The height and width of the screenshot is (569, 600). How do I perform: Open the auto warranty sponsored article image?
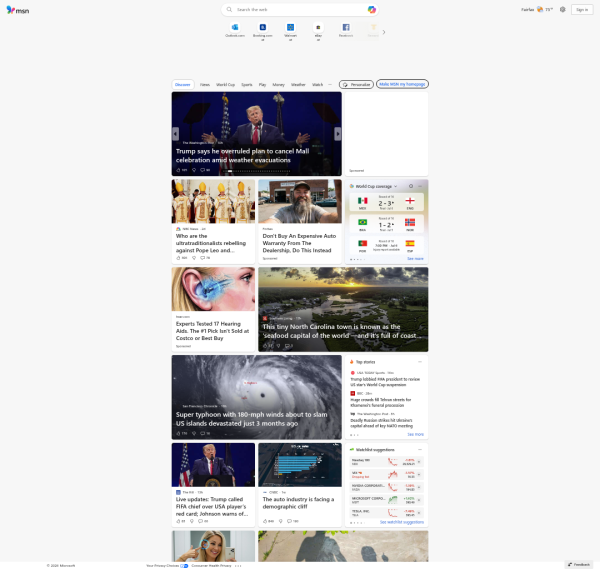pyautogui.click(x=300, y=201)
